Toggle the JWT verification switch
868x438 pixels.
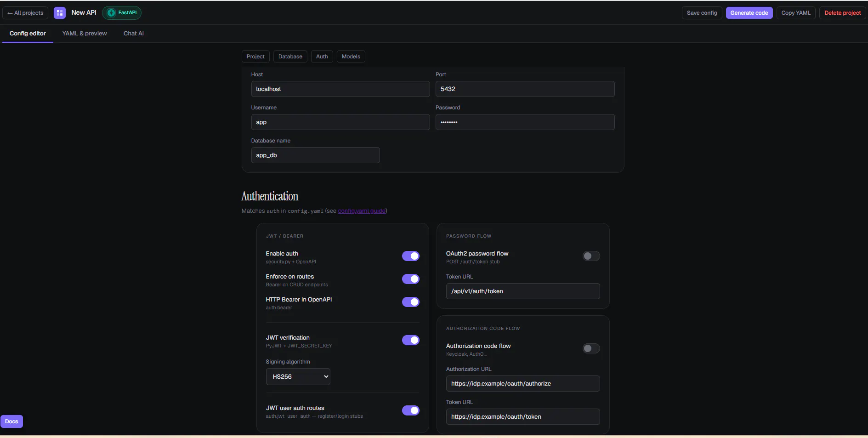[x=411, y=340]
